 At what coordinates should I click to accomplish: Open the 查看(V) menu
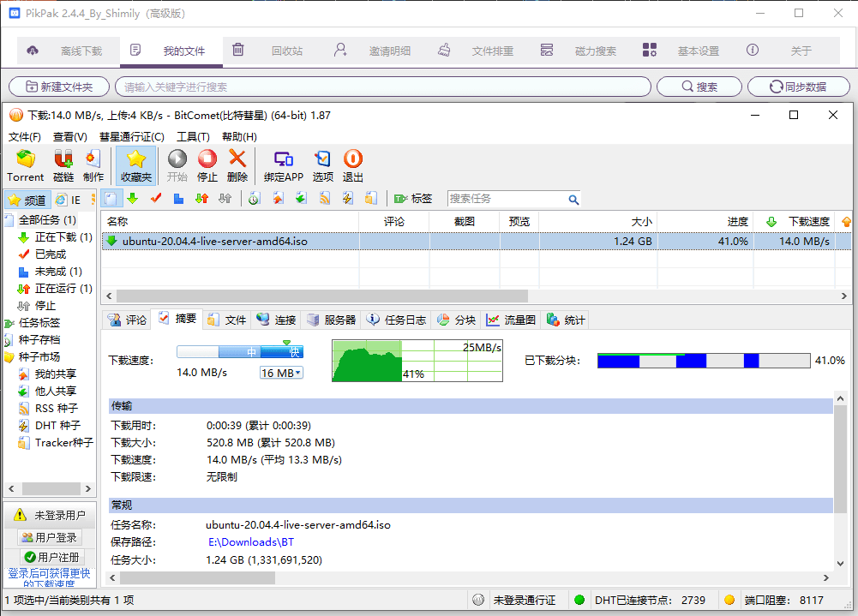(70, 137)
